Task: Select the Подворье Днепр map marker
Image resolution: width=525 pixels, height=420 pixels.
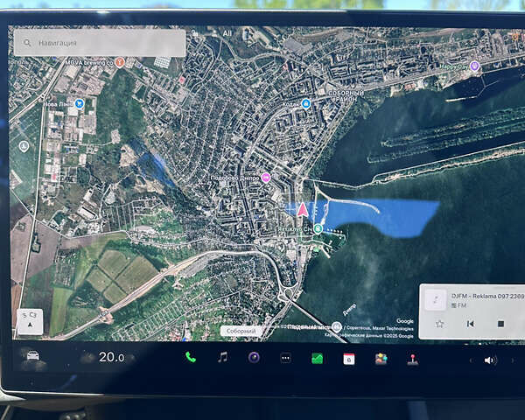Action: tap(266, 177)
